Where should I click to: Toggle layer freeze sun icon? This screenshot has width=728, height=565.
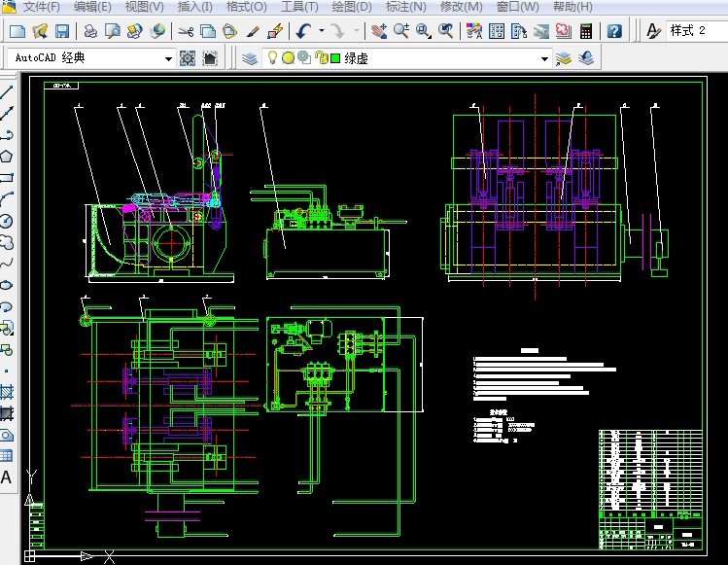(288, 58)
